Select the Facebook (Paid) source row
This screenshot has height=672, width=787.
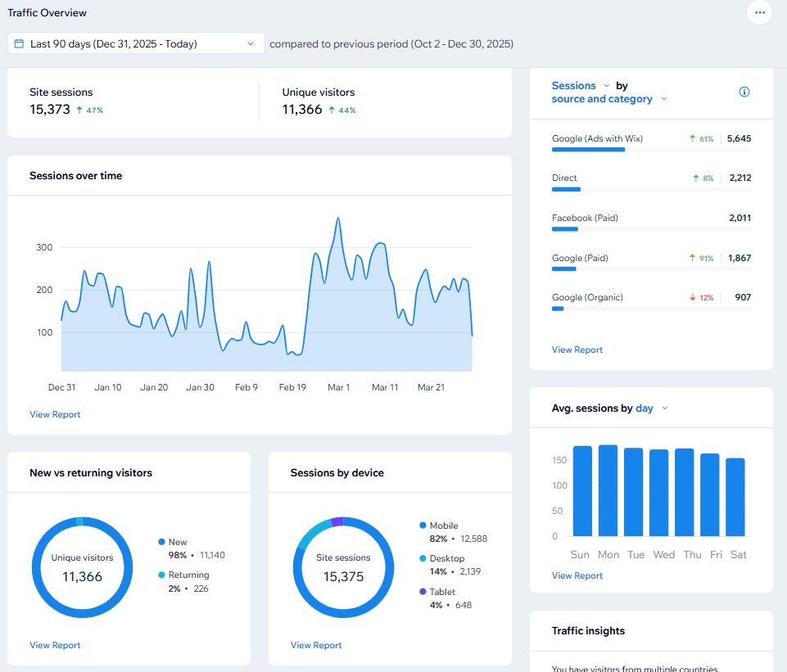point(652,222)
